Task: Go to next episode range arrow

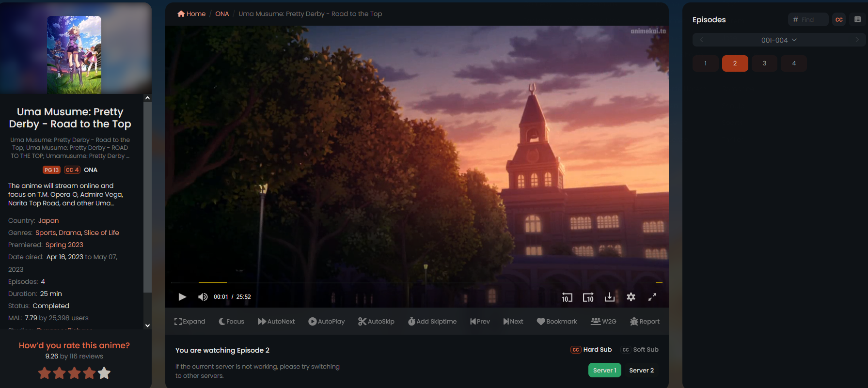Action: tap(857, 40)
